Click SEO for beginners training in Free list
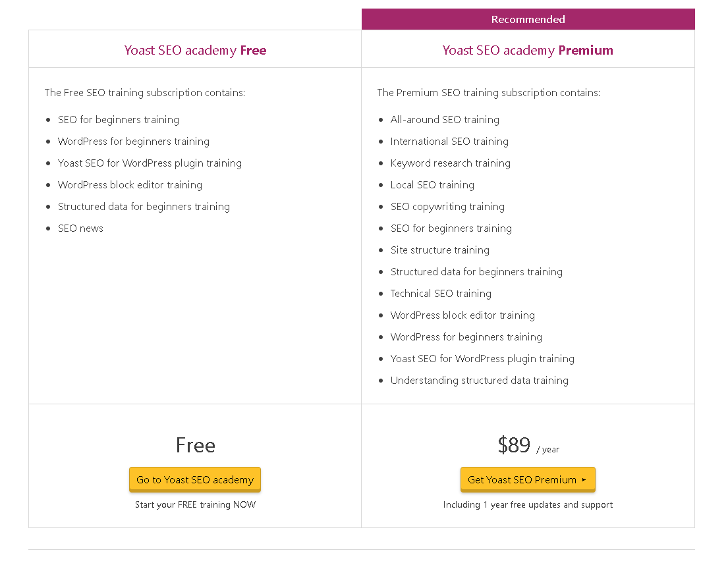This screenshot has width=728, height=563. coord(119,120)
